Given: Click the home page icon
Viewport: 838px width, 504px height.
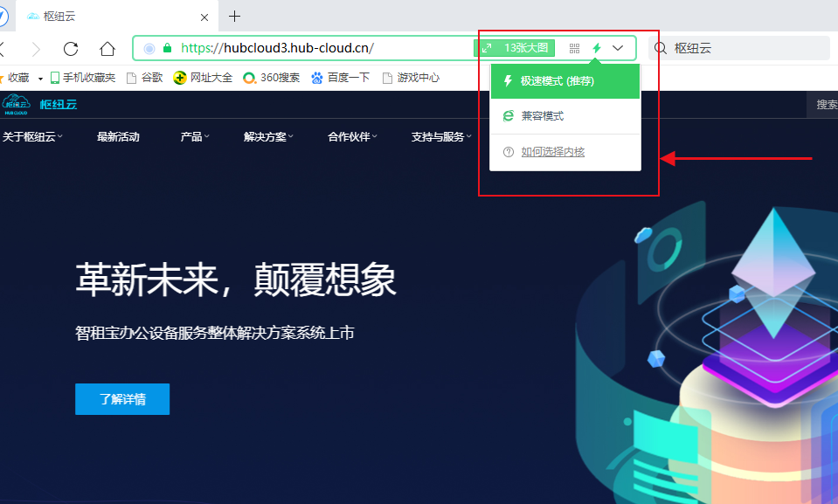Looking at the screenshot, I should tap(107, 49).
